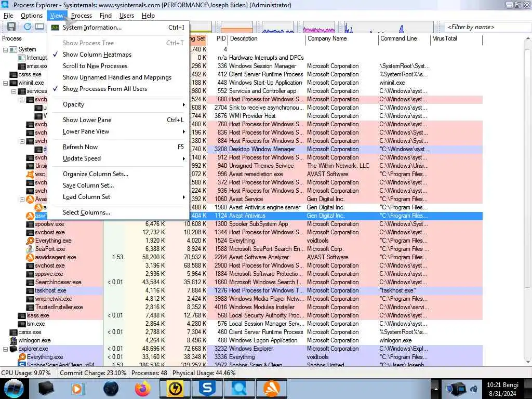
Task: Expand the Lower Pane View submenu
Action: pyautogui.click(x=118, y=131)
